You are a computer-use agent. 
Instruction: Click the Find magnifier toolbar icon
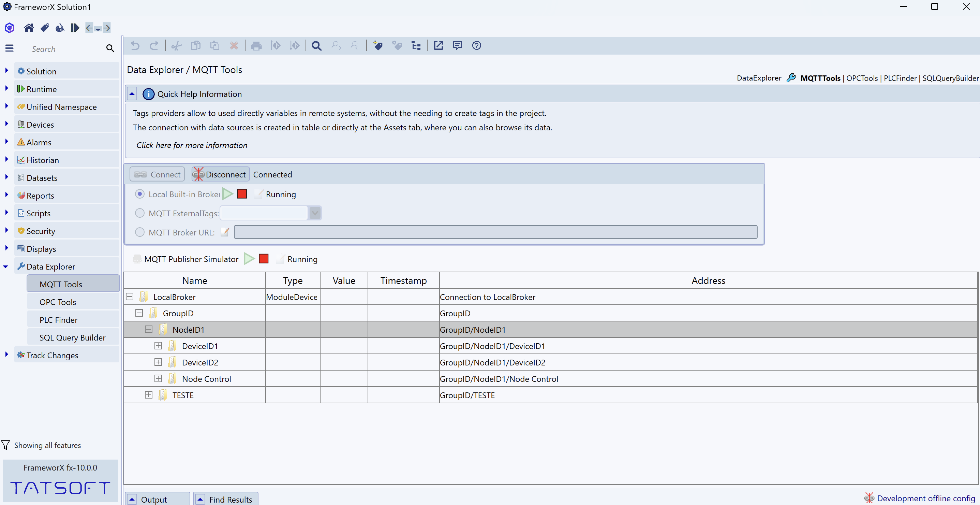tap(316, 46)
